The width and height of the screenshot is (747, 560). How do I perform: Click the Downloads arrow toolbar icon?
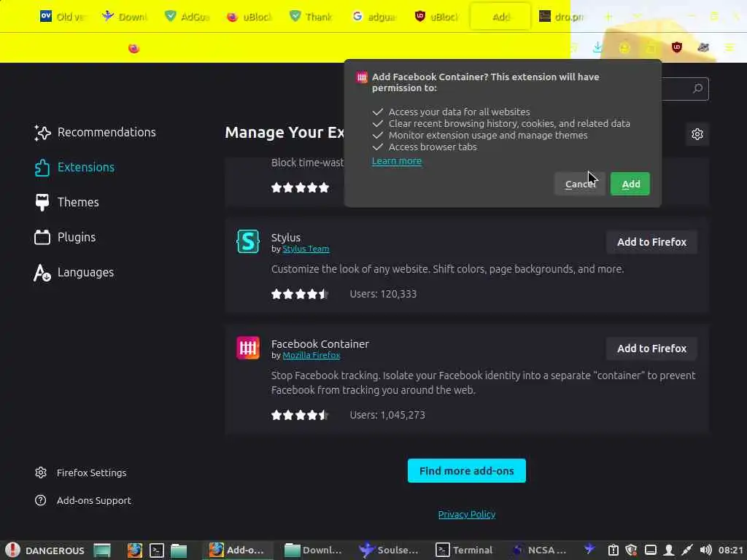(597, 47)
